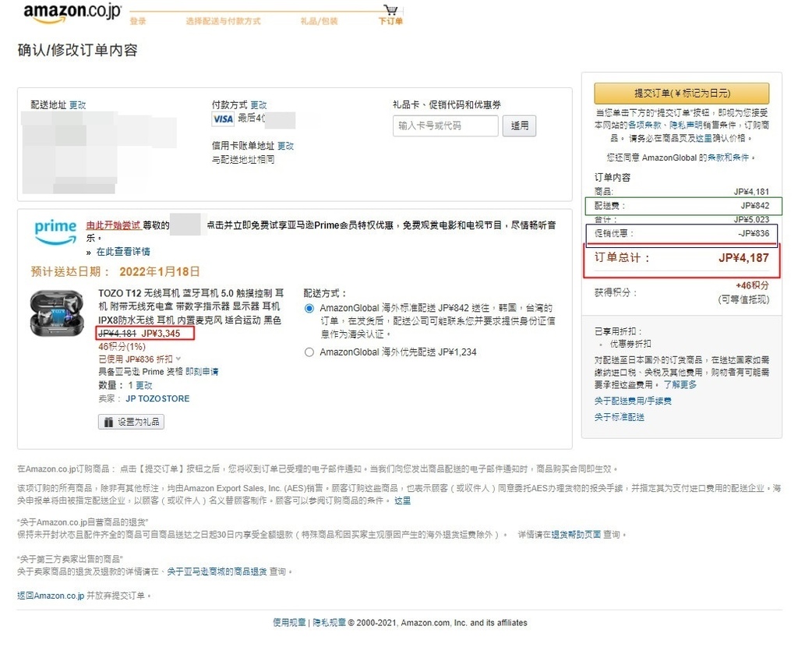Change the delivery address via 更改

tap(77, 105)
